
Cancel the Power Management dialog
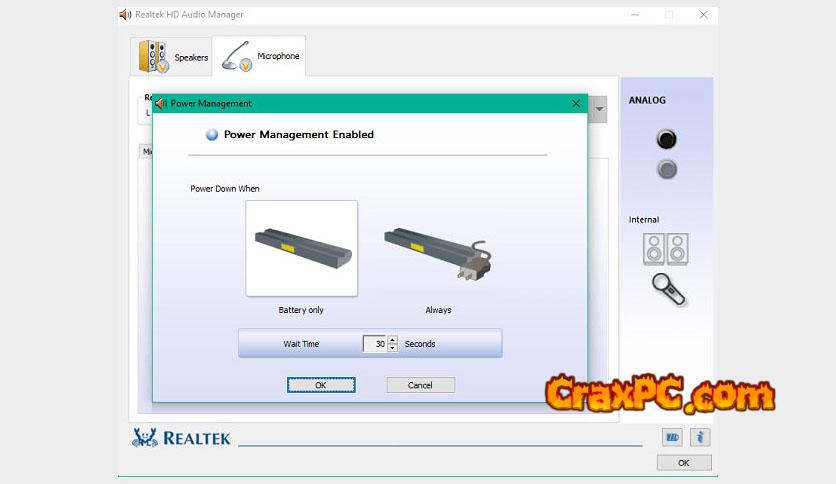tap(421, 385)
